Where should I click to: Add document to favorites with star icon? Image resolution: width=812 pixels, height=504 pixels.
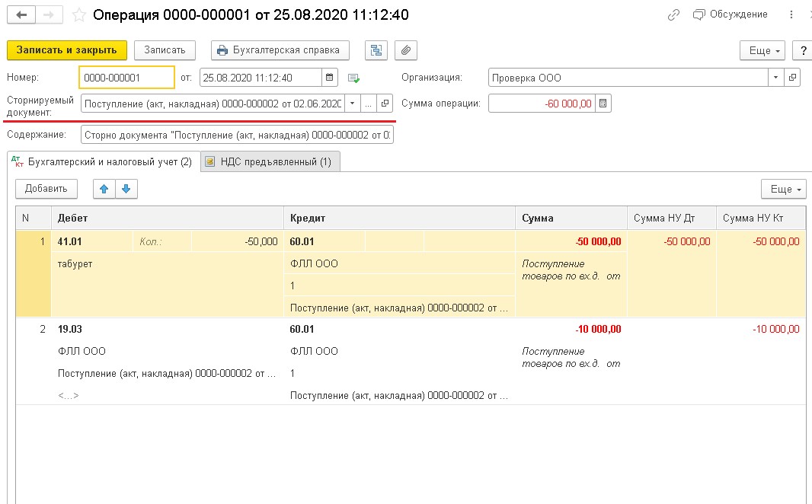click(78, 15)
